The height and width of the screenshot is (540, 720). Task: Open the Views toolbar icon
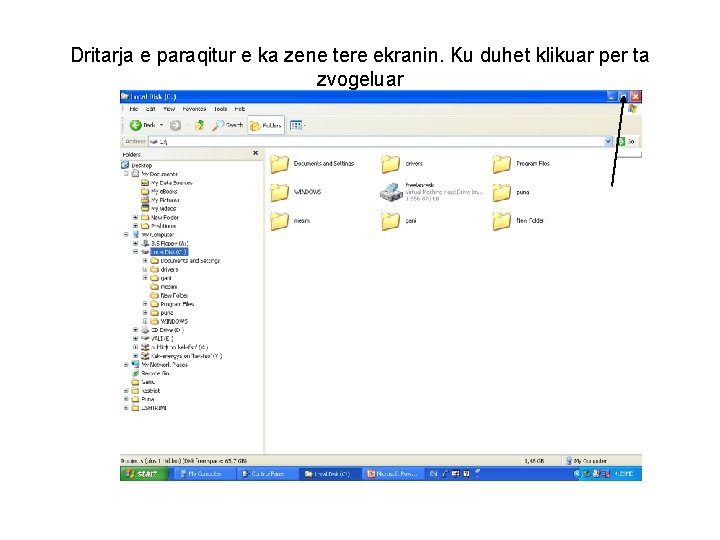pyautogui.click(x=296, y=125)
